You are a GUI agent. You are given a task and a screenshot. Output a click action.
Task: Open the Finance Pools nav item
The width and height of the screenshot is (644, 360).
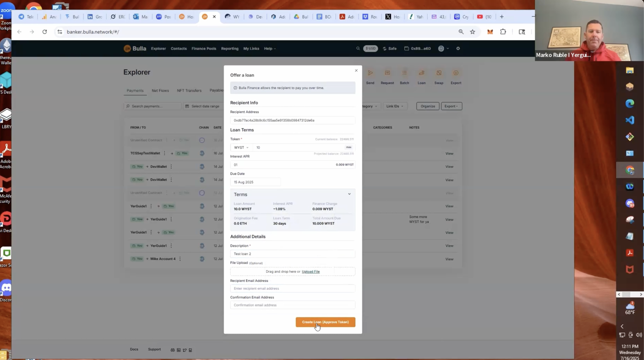(204, 49)
